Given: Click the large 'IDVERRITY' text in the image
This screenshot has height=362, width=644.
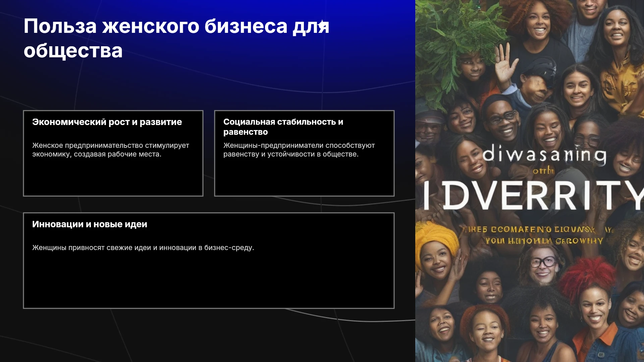Looking at the screenshot, I should pos(533,195).
